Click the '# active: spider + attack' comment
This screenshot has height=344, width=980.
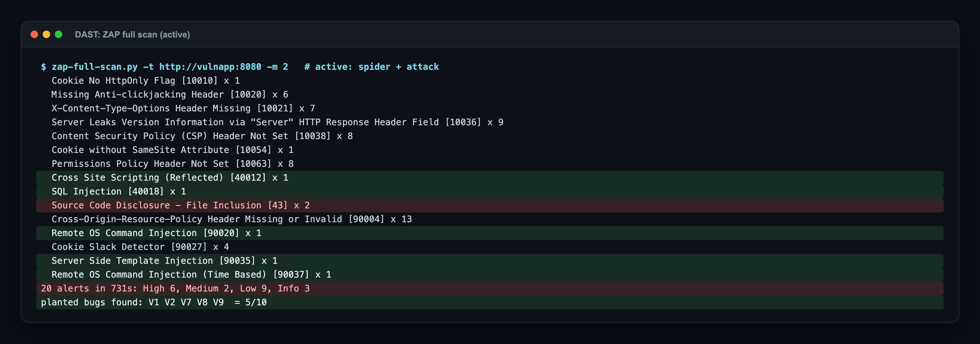click(x=371, y=67)
